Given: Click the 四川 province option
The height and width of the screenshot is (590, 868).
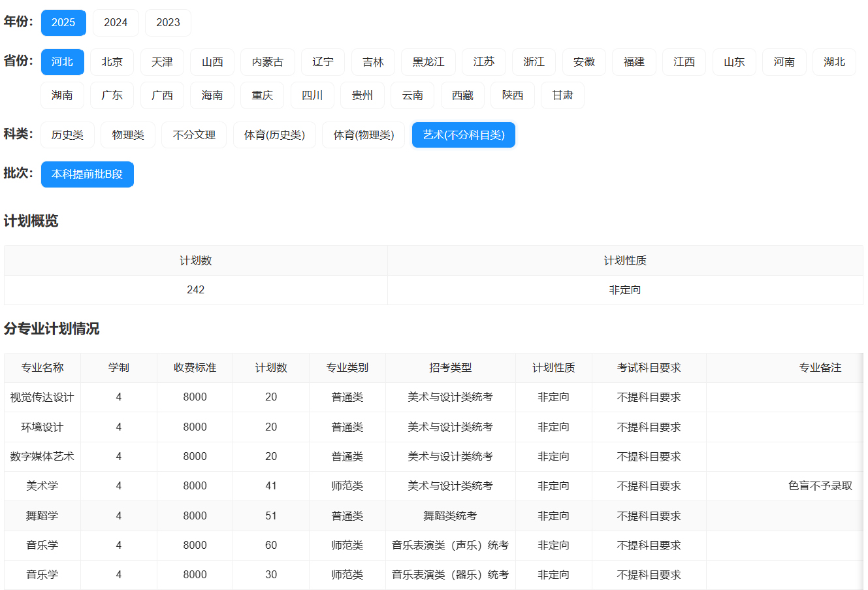Looking at the screenshot, I should (312, 95).
